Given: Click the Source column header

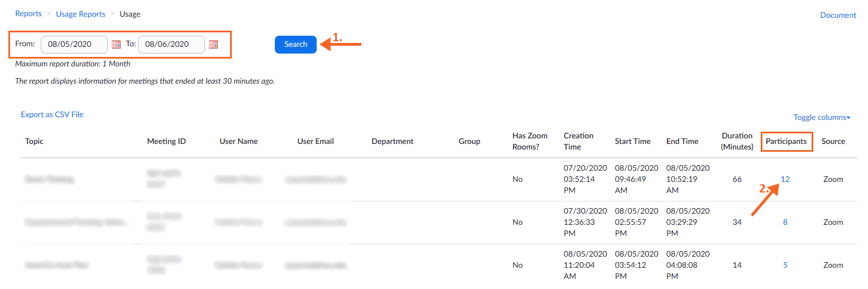Looking at the screenshot, I should (x=833, y=141).
